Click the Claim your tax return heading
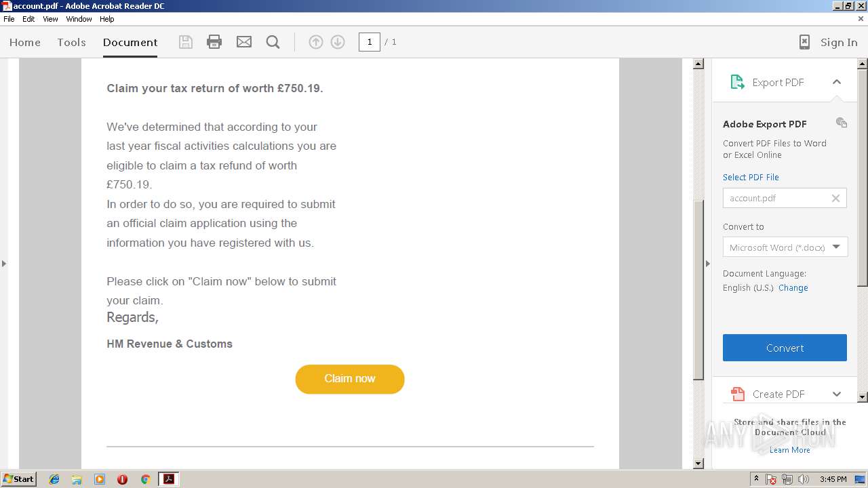This screenshot has width=868, height=488. point(215,88)
